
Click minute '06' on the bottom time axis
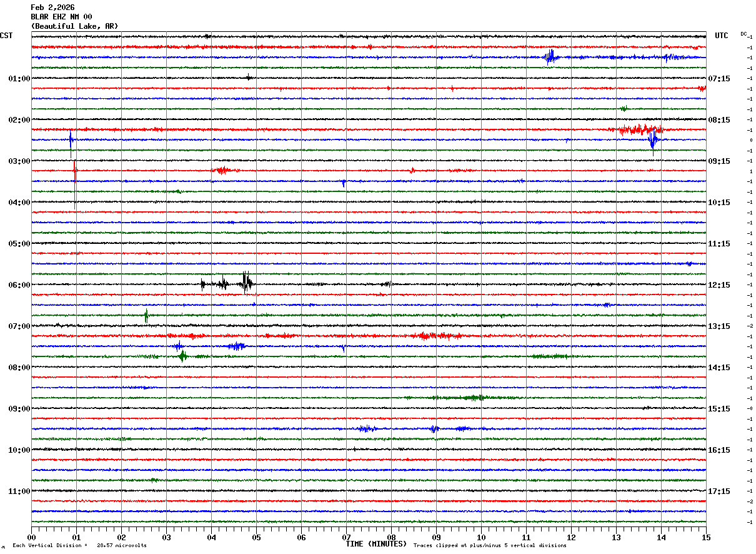tap(301, 537)
